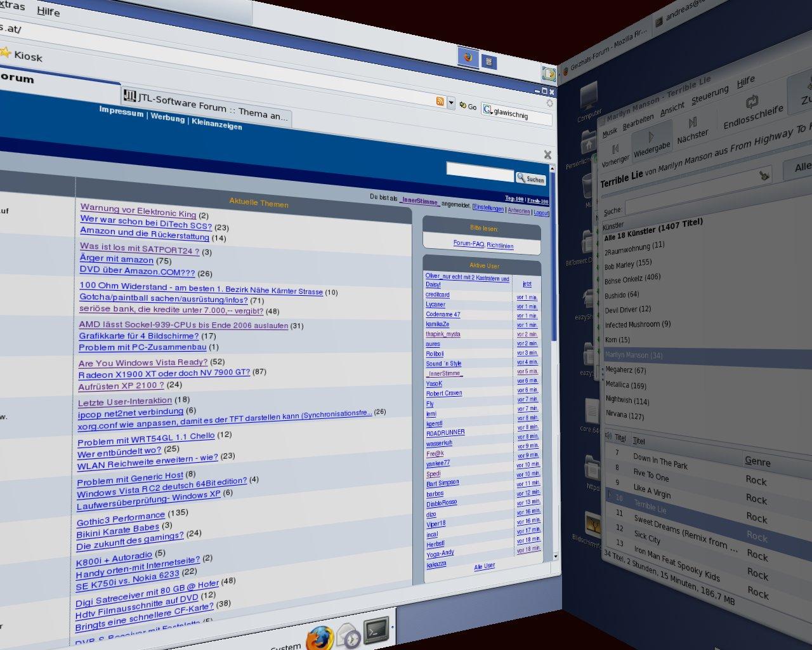The width and height of the screenshot is (812, 650).
Task: Open the Einstellungen link
Action: [x=488, y=208]
